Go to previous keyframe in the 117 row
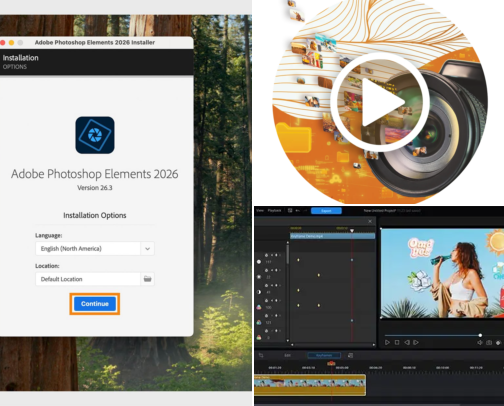 click(x=272, y=255)
